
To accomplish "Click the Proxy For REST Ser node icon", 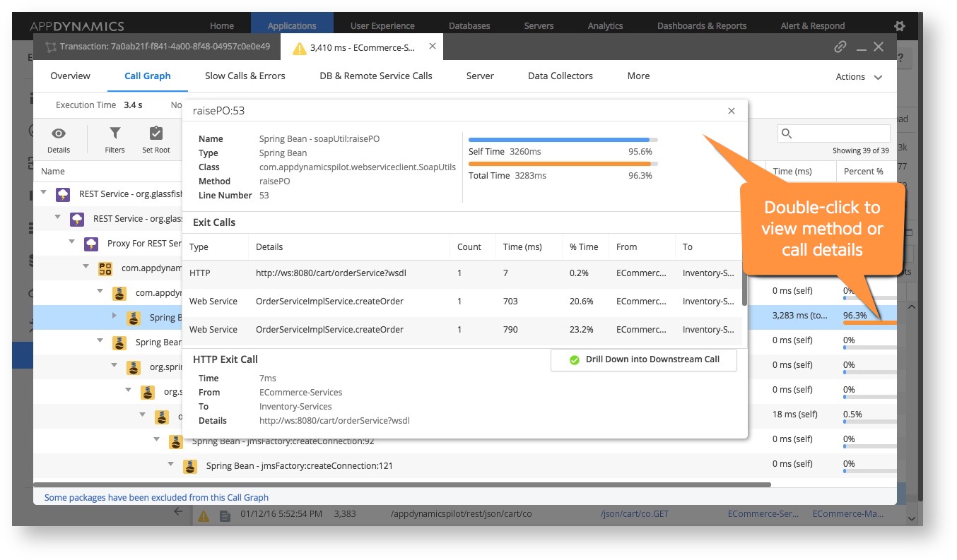I will coord(91,244).
